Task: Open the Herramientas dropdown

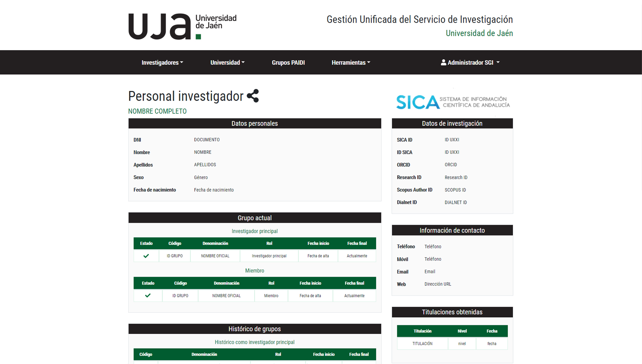Action: (x=351, y=63)
